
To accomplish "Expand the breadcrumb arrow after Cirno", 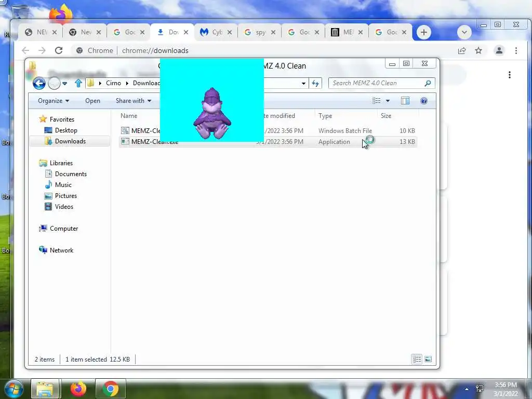I will [127, 83].
